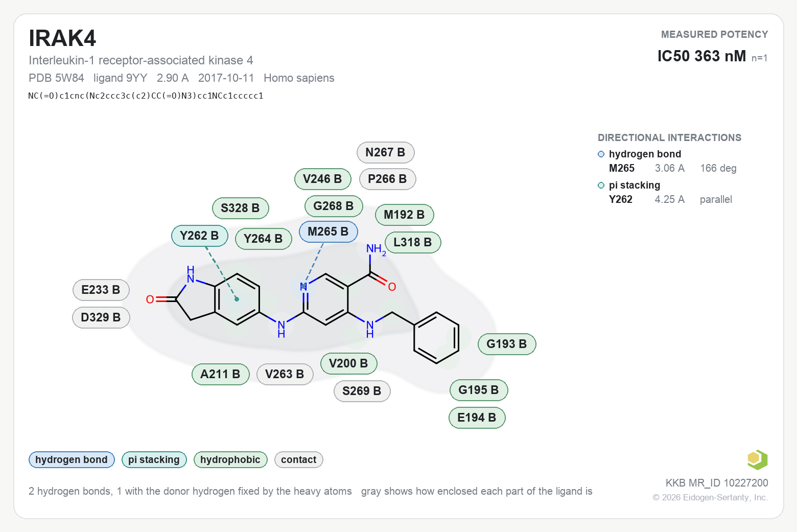Click the SMILES string under the title
This screenshot has width=797, height=532.
tap(146, 96)
